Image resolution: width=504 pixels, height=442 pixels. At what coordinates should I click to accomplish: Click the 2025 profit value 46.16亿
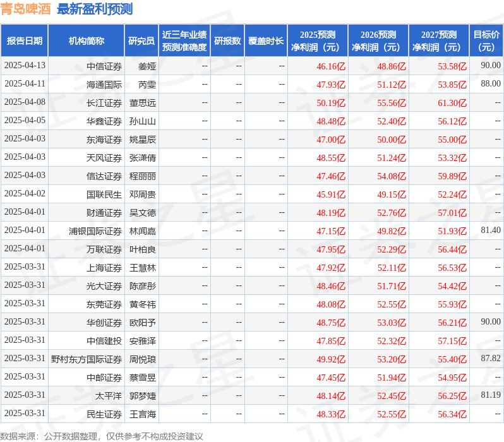coord(331,66)
